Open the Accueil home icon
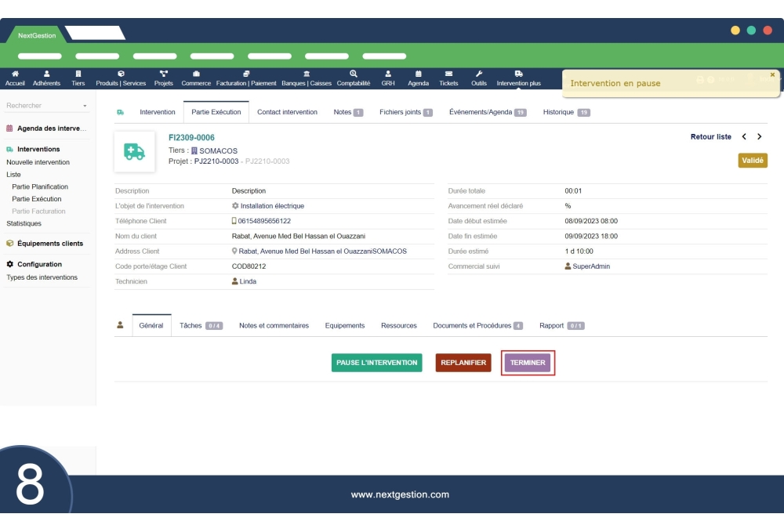784x532 pixels. coord(15,74)
